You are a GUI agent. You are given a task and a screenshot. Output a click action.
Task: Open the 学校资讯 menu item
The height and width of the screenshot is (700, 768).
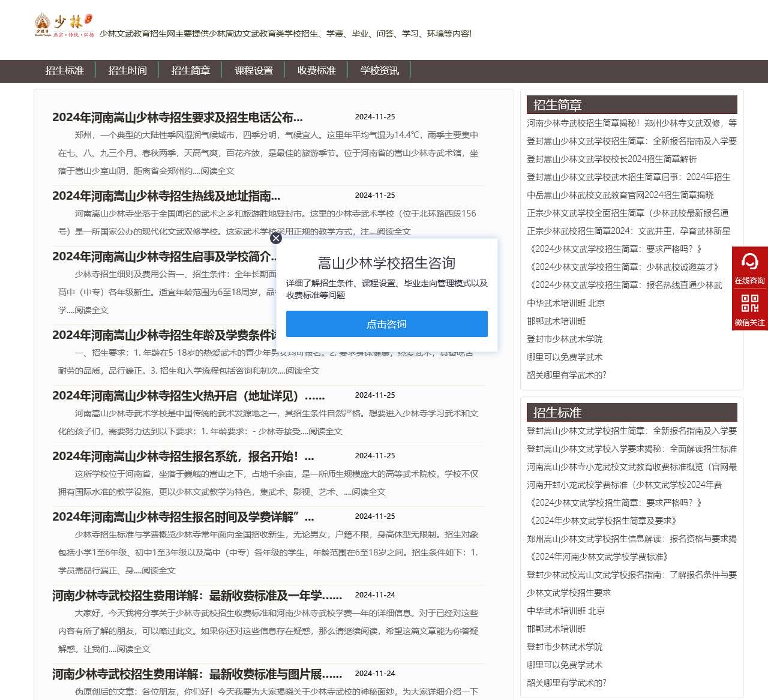[379, 70]
